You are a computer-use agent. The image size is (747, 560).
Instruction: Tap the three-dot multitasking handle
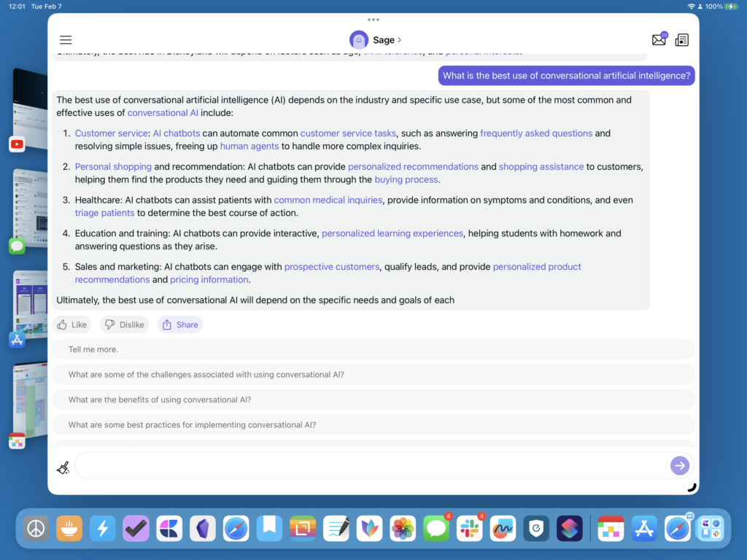click(x=373, y=20)
